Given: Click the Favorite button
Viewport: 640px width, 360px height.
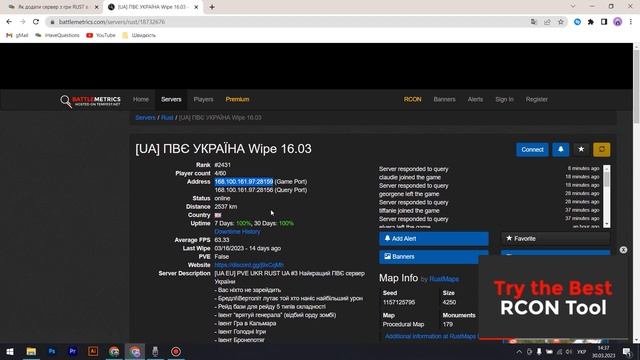Looking at the screenshot, I should (x=555, y=239).
